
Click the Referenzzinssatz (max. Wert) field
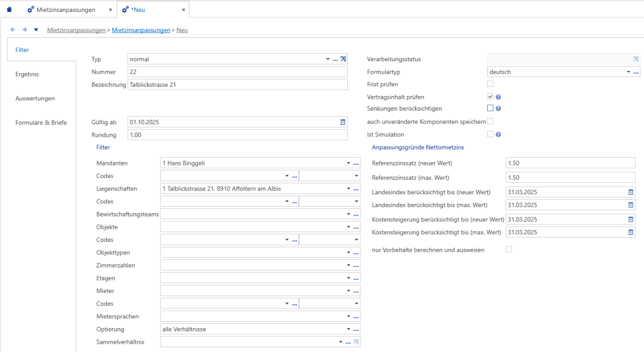(570, 177)
